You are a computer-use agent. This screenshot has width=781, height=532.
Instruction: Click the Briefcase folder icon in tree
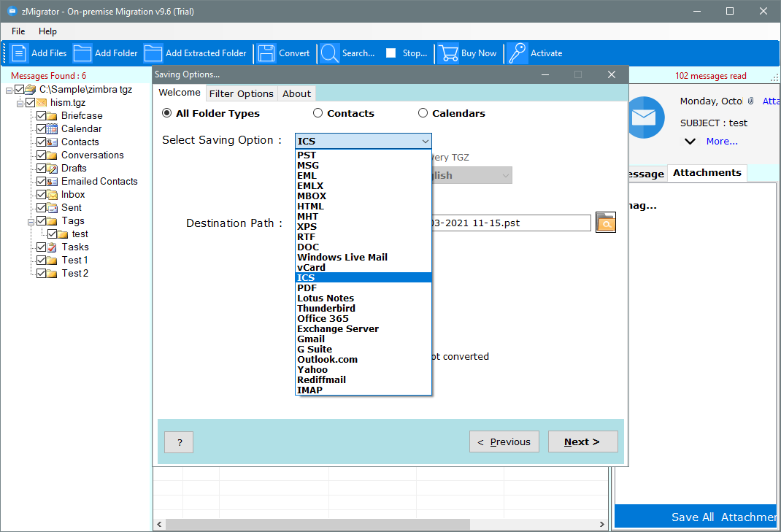click(52, 115)
